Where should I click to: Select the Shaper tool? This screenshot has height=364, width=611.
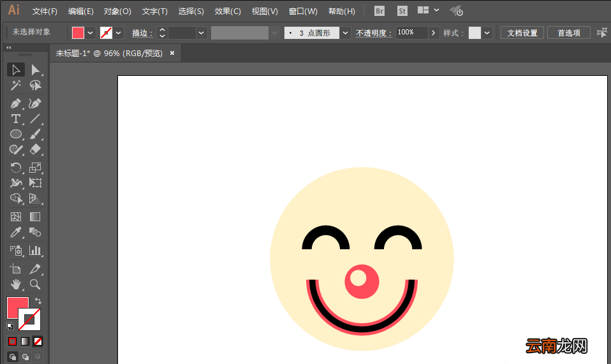15,149
